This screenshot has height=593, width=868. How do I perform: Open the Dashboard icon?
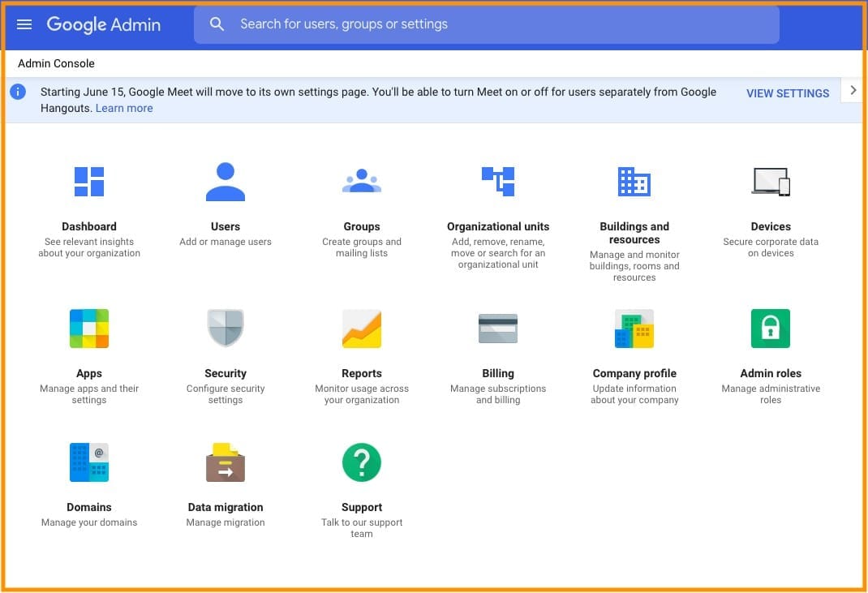pyautogui.click(x=89, y=182)
